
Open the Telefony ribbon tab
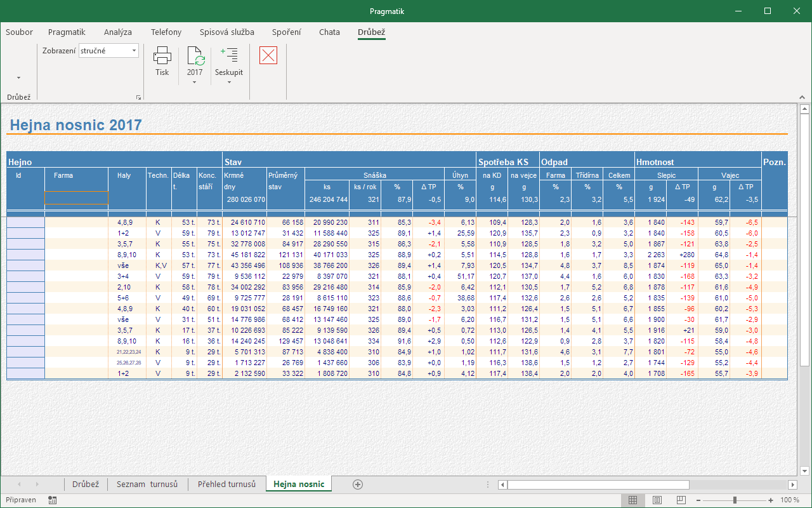[x=166, y=32]
